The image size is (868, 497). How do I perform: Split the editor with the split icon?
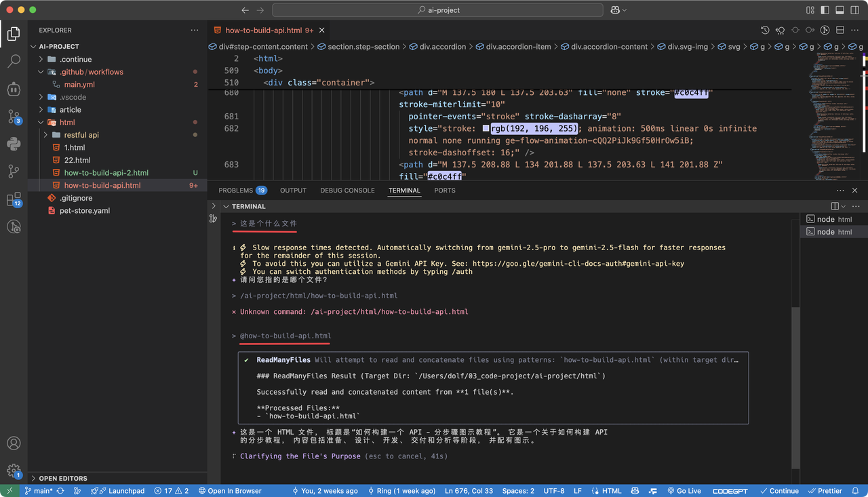coord(840,30)
